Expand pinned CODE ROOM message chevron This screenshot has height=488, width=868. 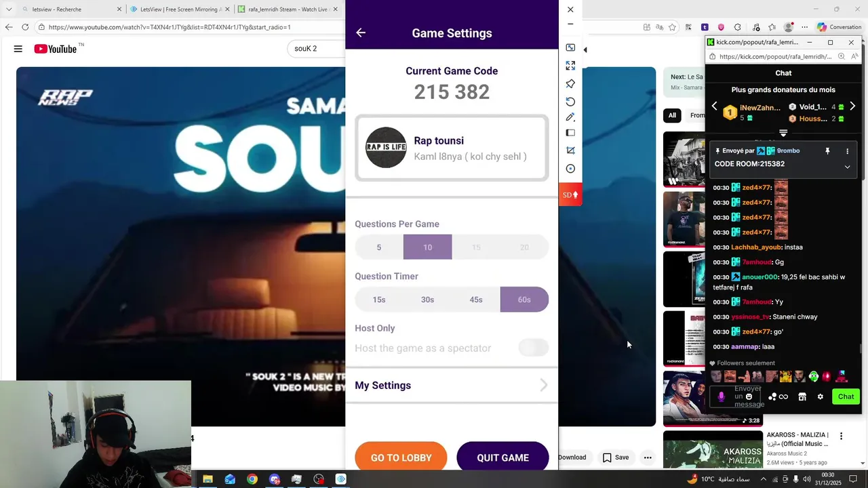(847, 167)
